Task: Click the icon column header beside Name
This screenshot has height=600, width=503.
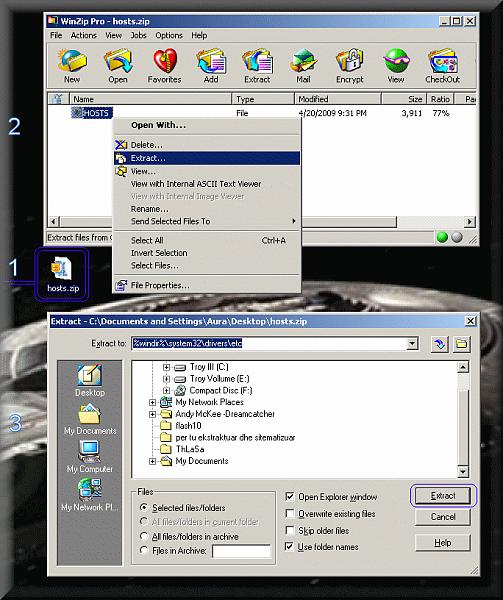Action: click(x=58, y=99)
